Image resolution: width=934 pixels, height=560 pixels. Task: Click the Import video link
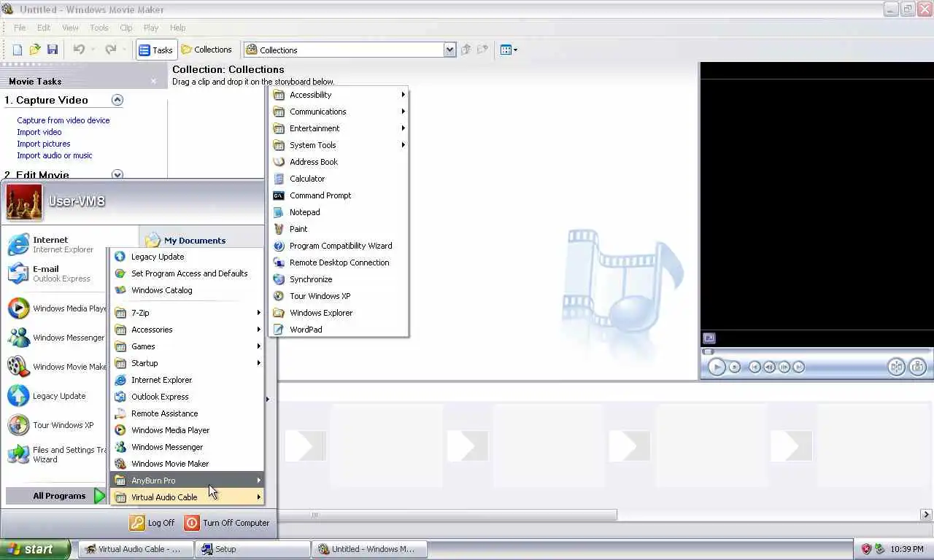(x=39, y=132)
